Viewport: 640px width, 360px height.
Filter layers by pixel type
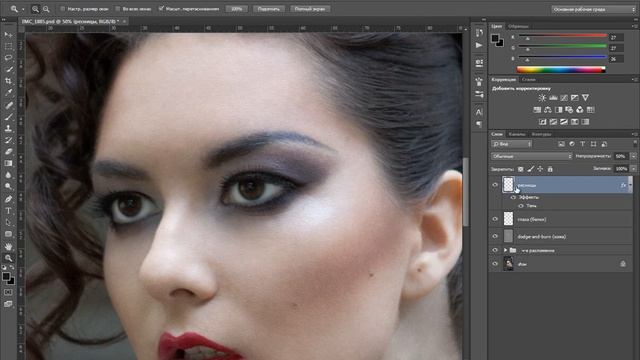point(561,144)
